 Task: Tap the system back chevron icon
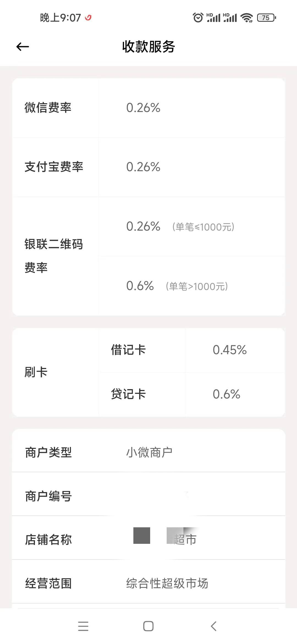(214, 626)
